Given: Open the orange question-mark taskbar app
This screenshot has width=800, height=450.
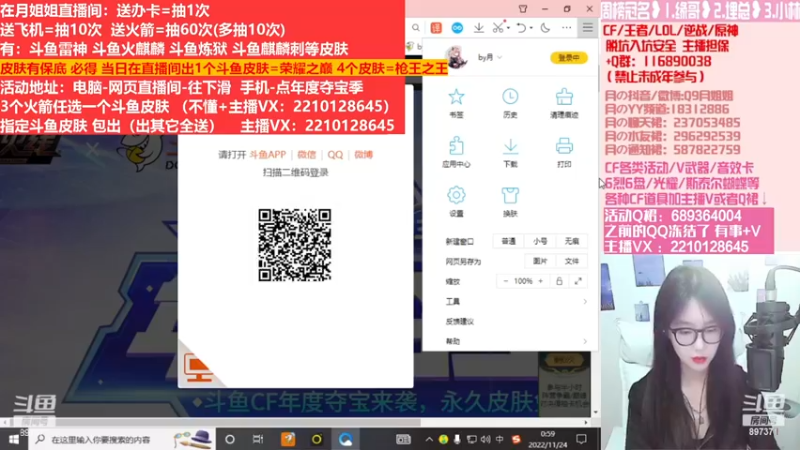Looking at the screenshot, I should [288, 439].
